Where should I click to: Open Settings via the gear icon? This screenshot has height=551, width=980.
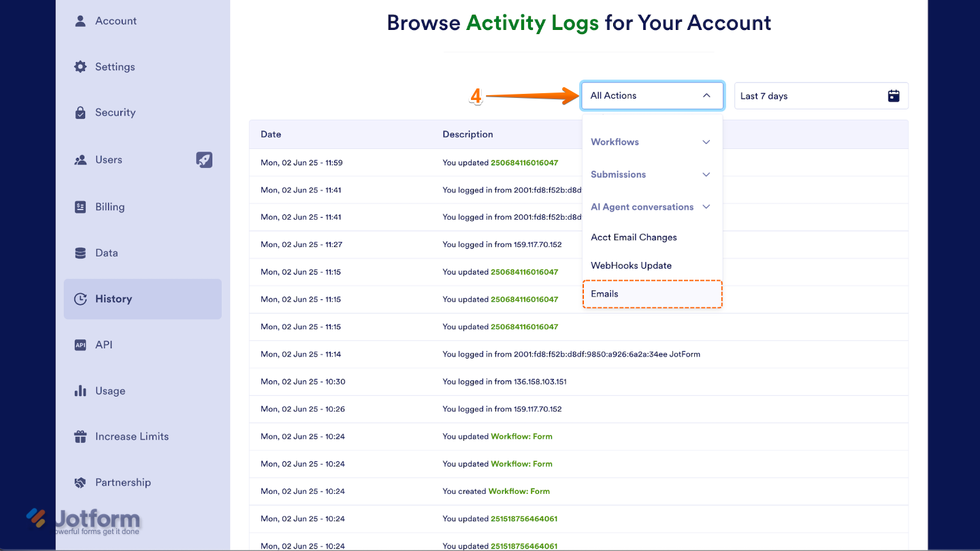tap(81, 66)
